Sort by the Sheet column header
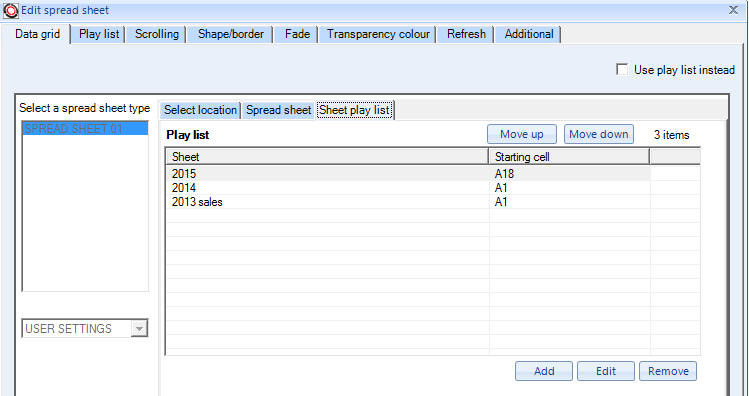Screen dimensions: 749x396 click(x=327, y=157)
